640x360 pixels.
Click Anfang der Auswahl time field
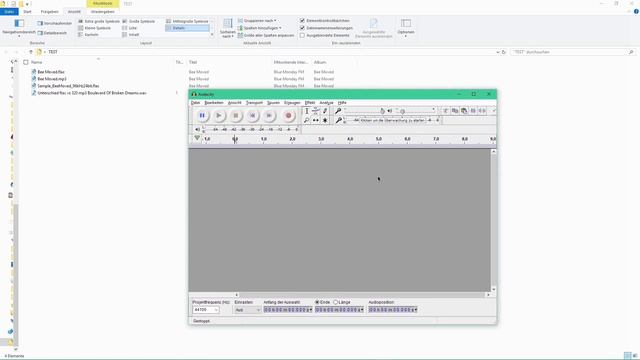(287, 310)
